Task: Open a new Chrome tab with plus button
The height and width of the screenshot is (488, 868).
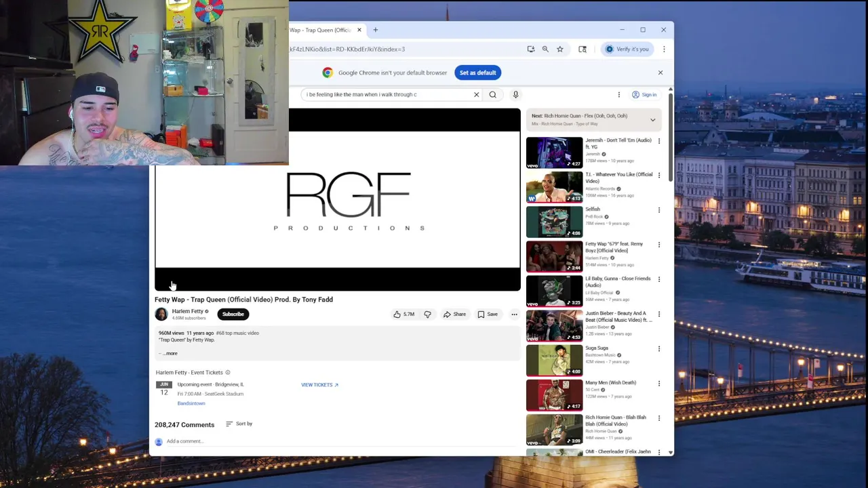Action: click(x=375, y=30)
